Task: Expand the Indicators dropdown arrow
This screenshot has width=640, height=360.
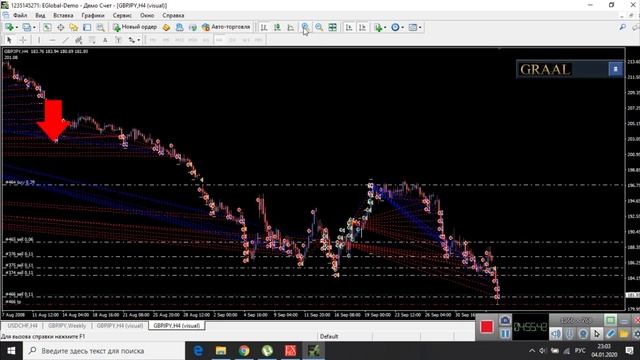Action: tap(385, 27)
